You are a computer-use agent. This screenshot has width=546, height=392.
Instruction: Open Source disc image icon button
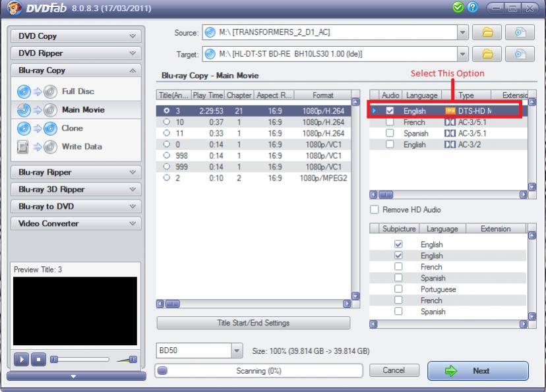coord(520,32)
